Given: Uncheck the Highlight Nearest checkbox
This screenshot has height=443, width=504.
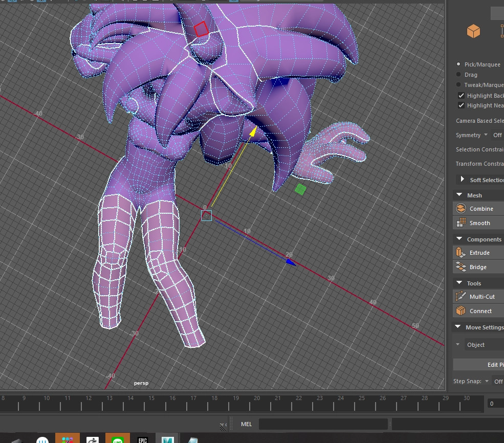Looking at the screenshot, I should pyautogui.click(x=461, y=105).
